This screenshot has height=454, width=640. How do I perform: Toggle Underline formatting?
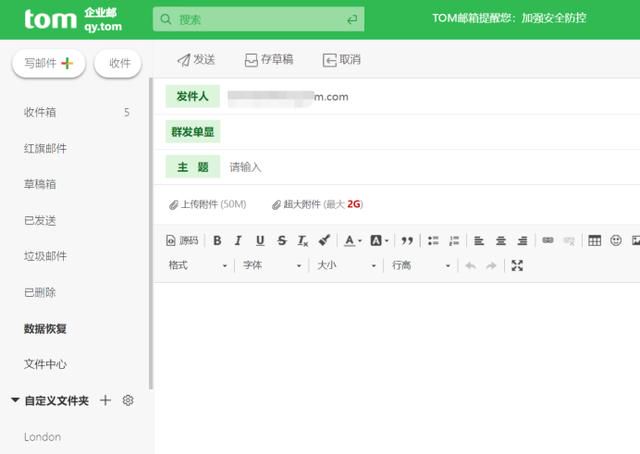260,240
